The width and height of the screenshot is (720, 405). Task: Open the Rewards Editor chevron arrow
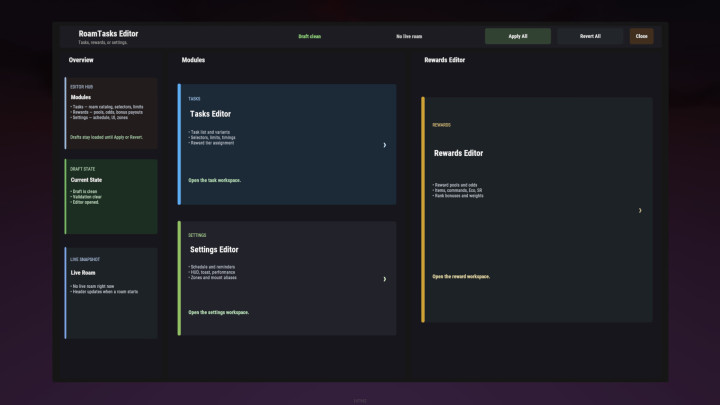[640, 210]
